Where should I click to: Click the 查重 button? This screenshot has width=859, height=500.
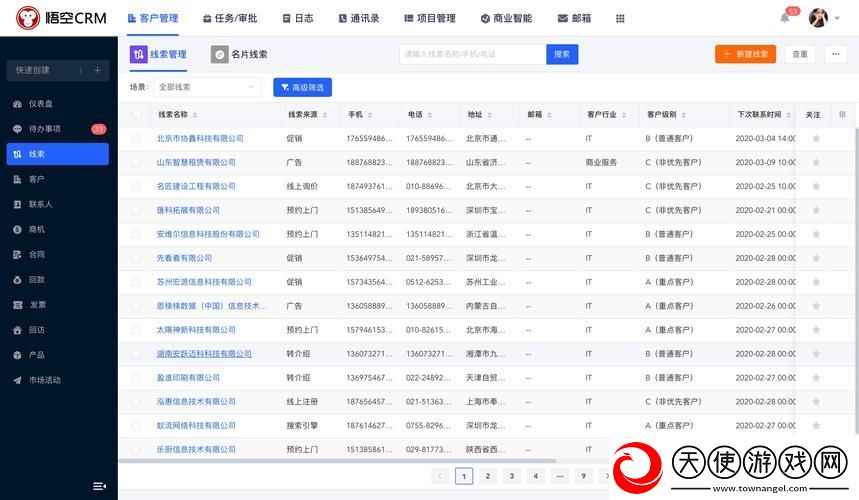(800, 54)
